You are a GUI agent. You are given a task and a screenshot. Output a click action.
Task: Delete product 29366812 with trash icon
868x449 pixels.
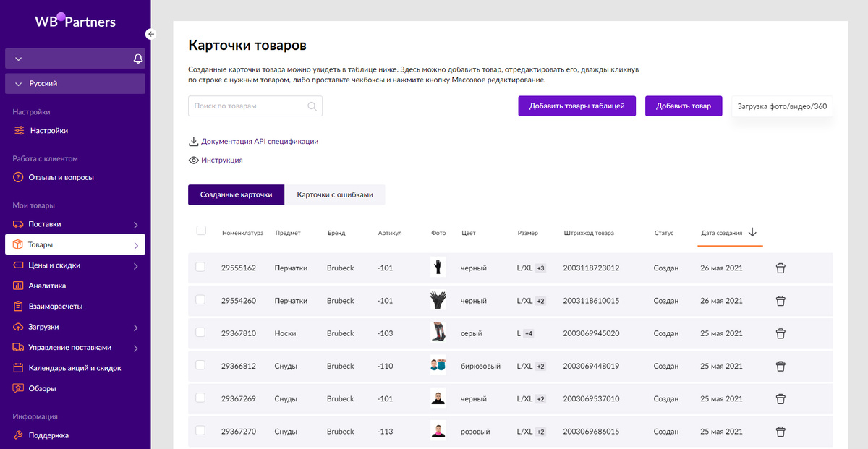pyautogui.click(x=780, y=366)
